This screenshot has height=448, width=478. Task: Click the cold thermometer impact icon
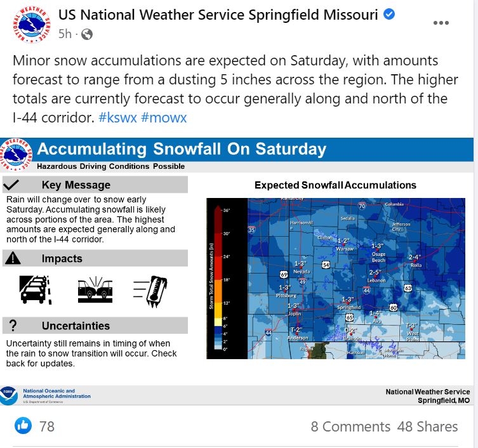(150, 291)
